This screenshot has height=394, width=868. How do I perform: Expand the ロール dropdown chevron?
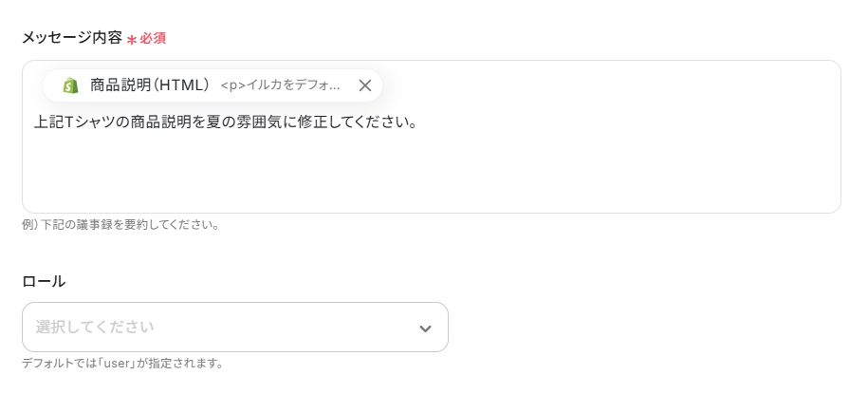coord(425,328)
